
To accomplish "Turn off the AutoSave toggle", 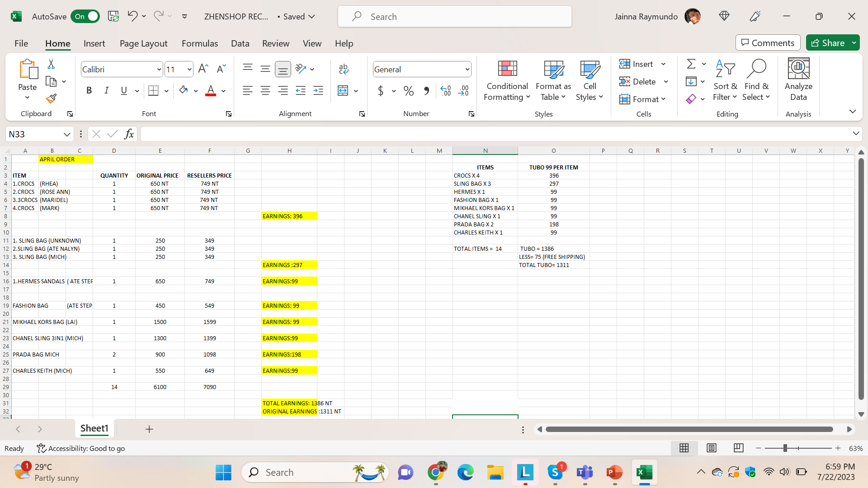I will pyautogui.click(x=85, y=16).
